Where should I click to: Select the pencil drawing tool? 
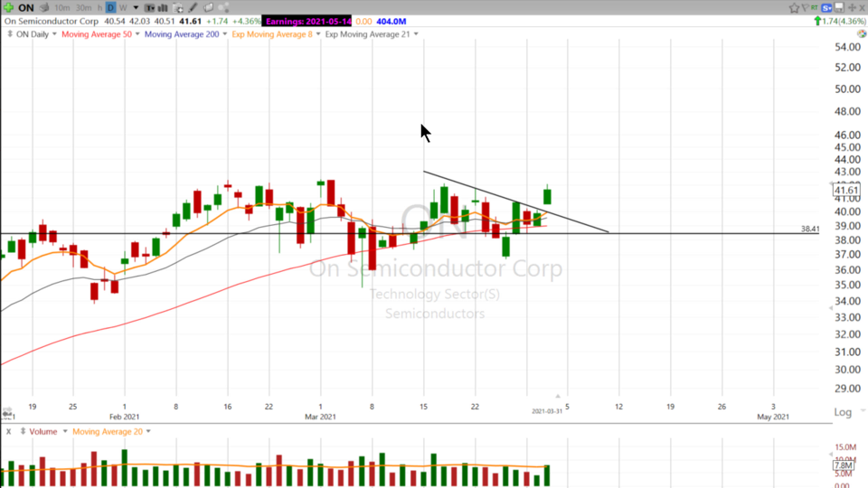193,8
